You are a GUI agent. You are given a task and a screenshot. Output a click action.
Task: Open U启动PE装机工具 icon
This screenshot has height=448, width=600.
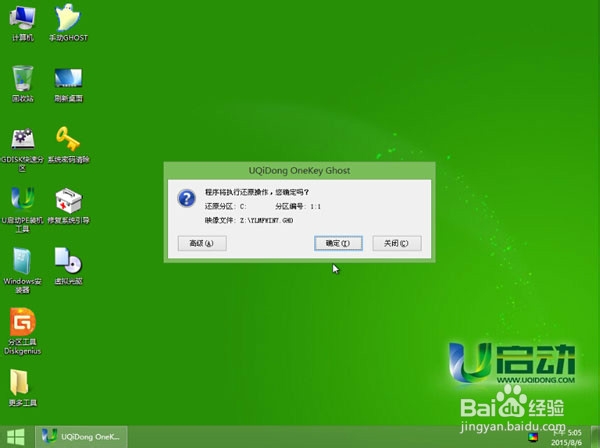coord(23,210)
